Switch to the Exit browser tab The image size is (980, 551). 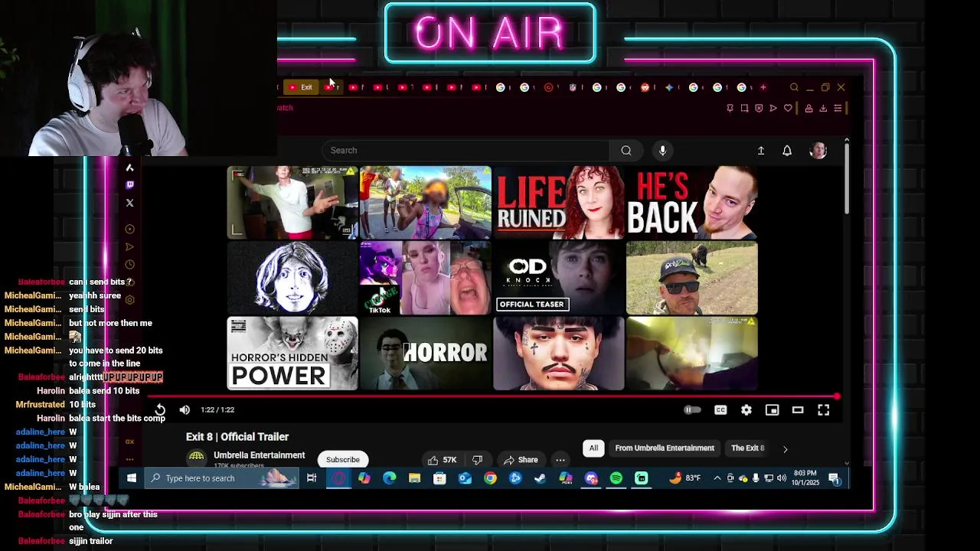(x=300, y=87)
